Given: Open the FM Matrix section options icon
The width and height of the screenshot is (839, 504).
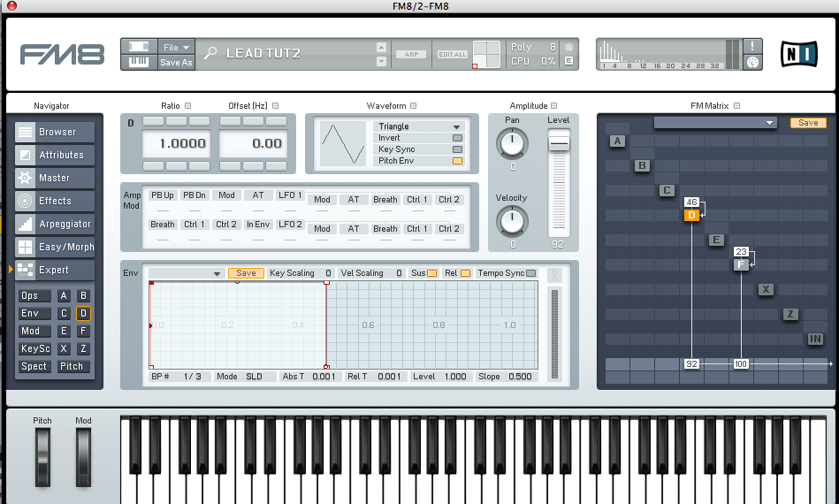Looking at the screenshot, I should pyautogui.click(x=736, y=106).
